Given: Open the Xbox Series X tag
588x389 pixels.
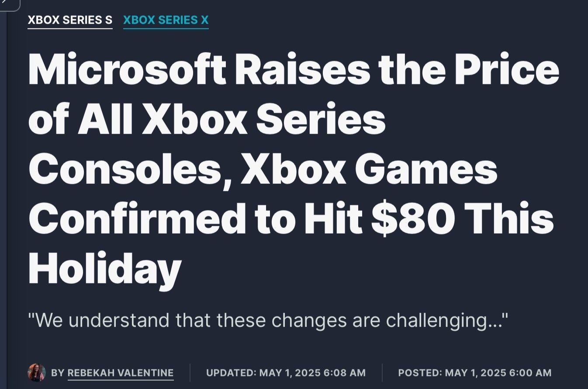Looking at the screenshot, I should (166, 20).
